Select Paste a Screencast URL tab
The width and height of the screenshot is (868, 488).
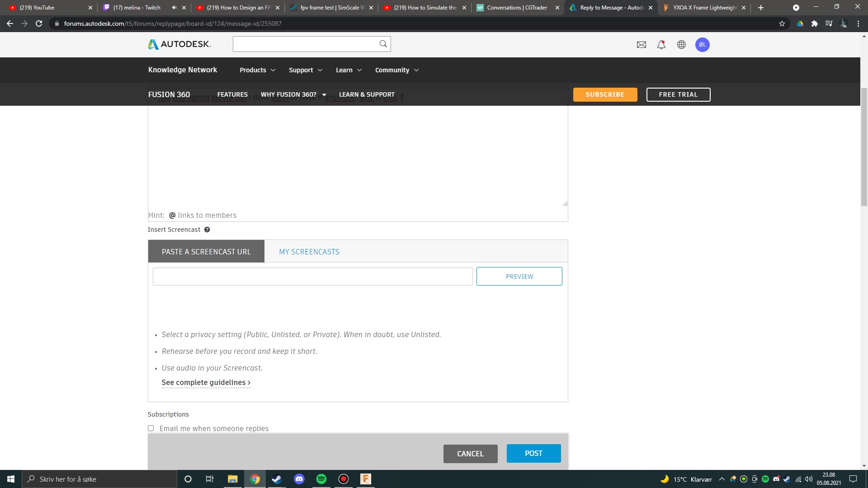[x=206, y=252]
